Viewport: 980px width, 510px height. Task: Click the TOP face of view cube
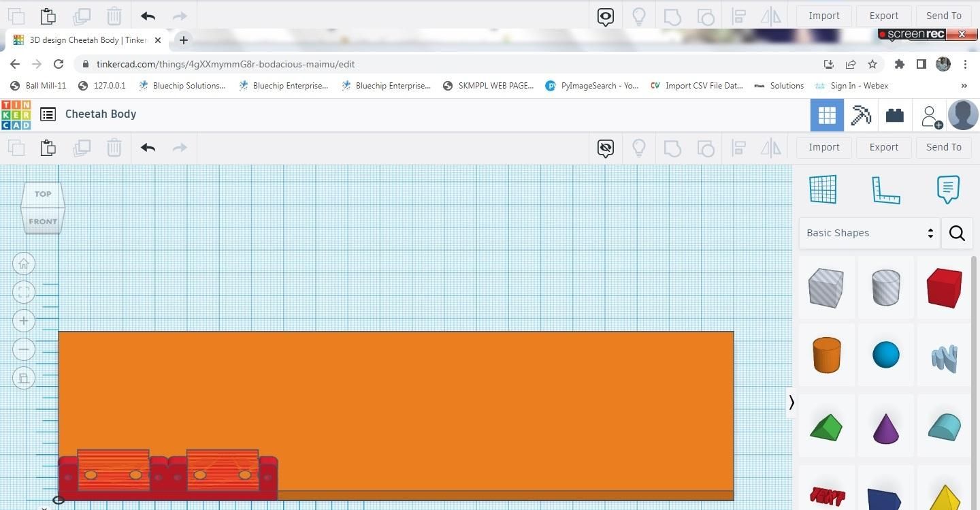[x=43, y=194]
